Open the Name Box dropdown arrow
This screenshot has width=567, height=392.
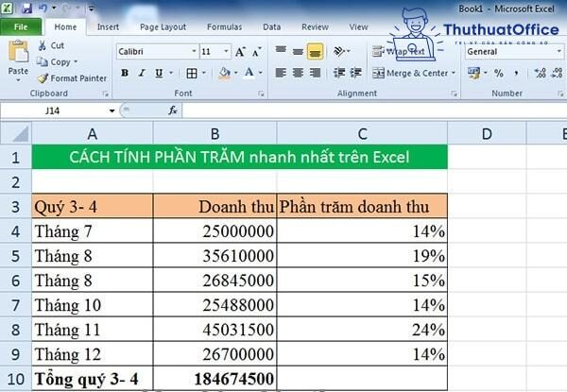112,111
